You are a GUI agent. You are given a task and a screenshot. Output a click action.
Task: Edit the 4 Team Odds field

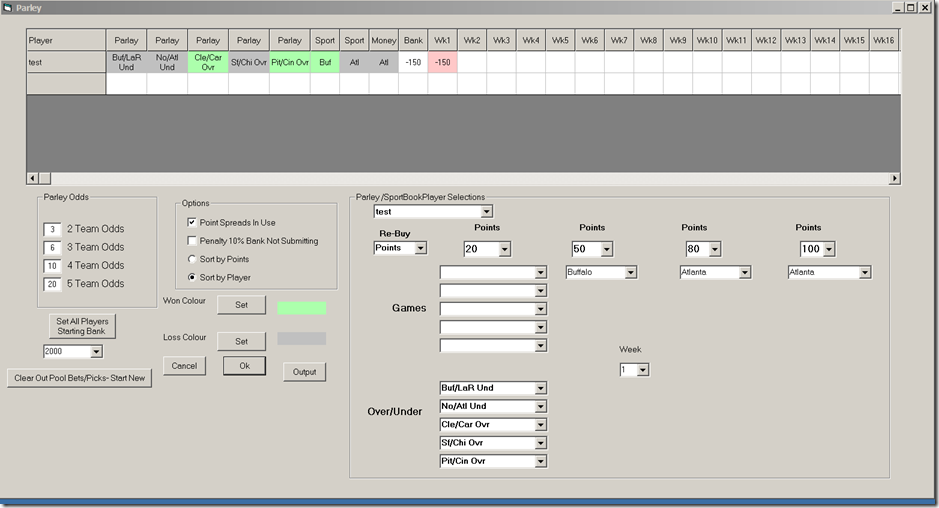tap(52, 266)
